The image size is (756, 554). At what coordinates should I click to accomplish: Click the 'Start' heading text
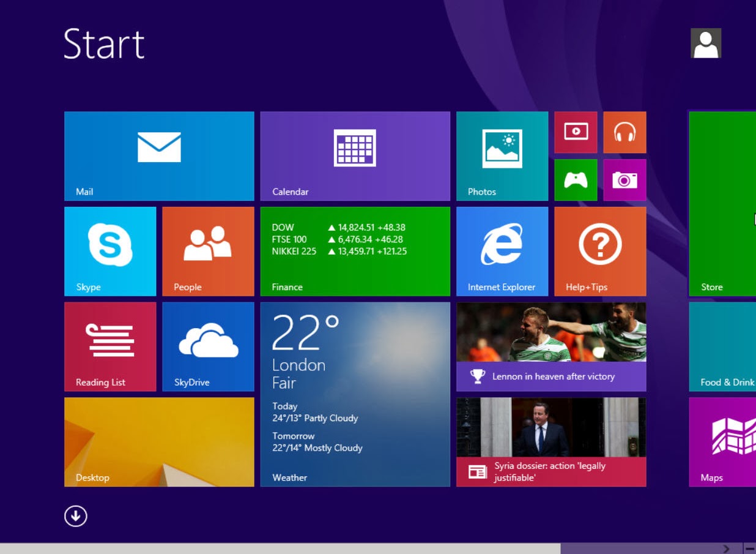tap(104, 43)
